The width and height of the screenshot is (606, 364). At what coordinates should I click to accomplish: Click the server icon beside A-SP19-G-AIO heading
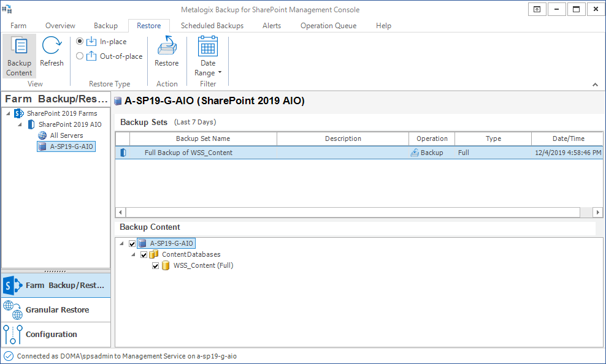[118, 102]
